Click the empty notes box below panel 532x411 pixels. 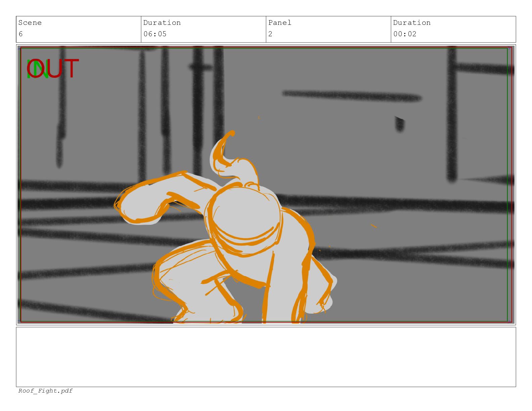tap(266, 357)
